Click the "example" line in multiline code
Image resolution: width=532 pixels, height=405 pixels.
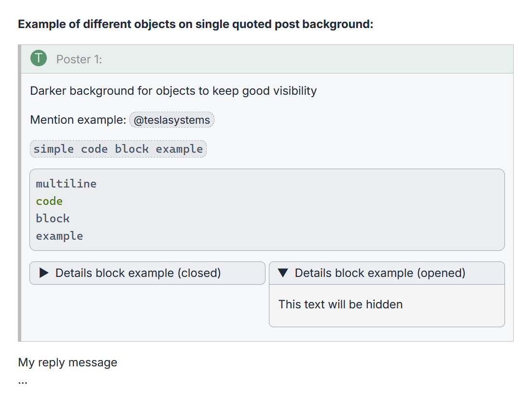click(x=59, y=236)
